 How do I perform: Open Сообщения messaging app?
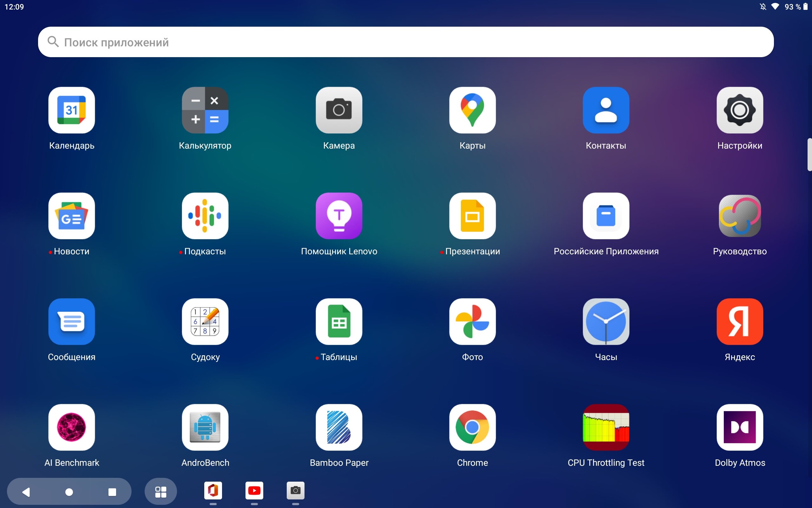click(x=71, y=322)
